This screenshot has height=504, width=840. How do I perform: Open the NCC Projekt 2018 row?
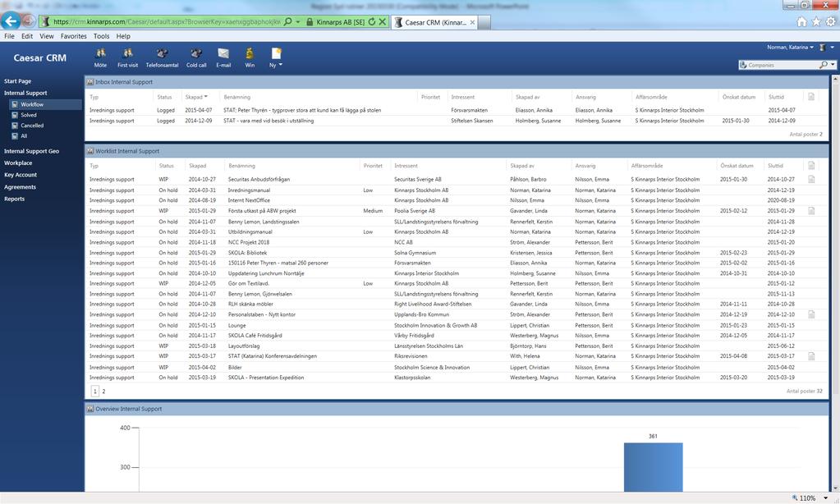[x=456, y=242]
